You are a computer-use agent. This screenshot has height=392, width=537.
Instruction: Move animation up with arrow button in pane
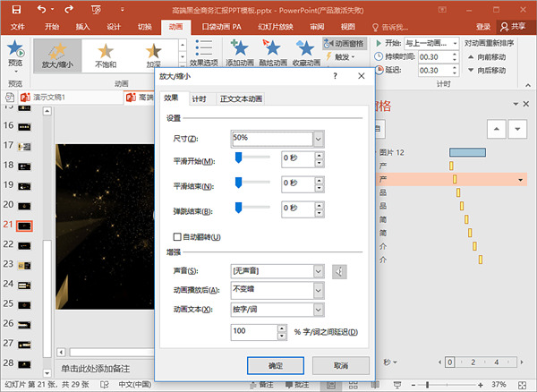pos(496,129)
